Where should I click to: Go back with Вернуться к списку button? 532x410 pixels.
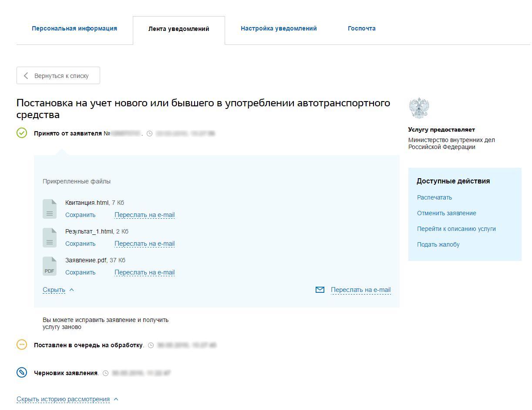click(x=58, y=75)
